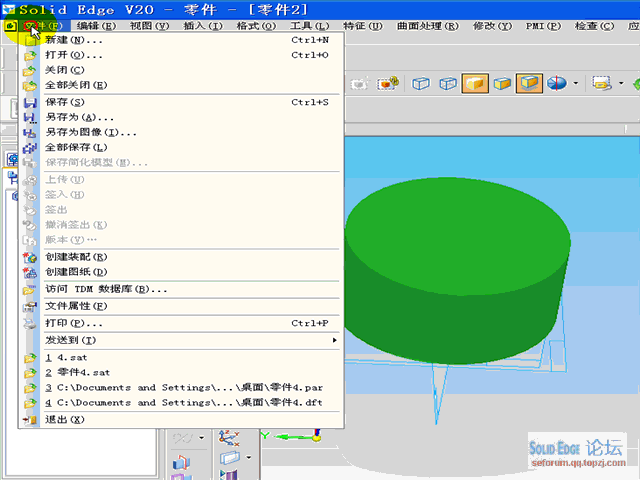Open 访问 TDM 数据库(B) entry
Viewport: 640px width, 480px height.
[182, 289]
